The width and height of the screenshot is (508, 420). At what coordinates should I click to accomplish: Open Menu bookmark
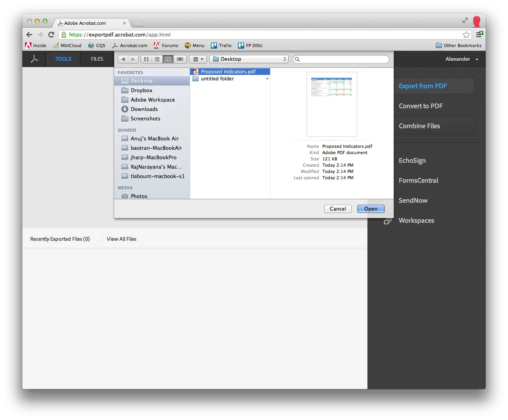pyautogui.click(x=195, y=45)
